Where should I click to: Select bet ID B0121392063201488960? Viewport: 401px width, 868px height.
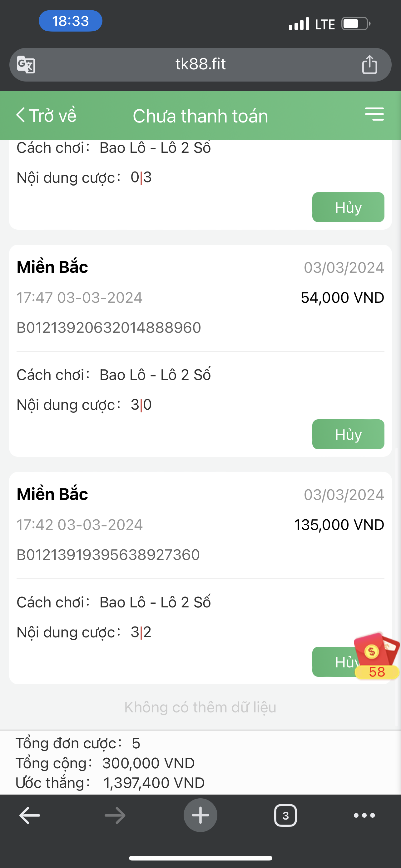click(109, 327)
